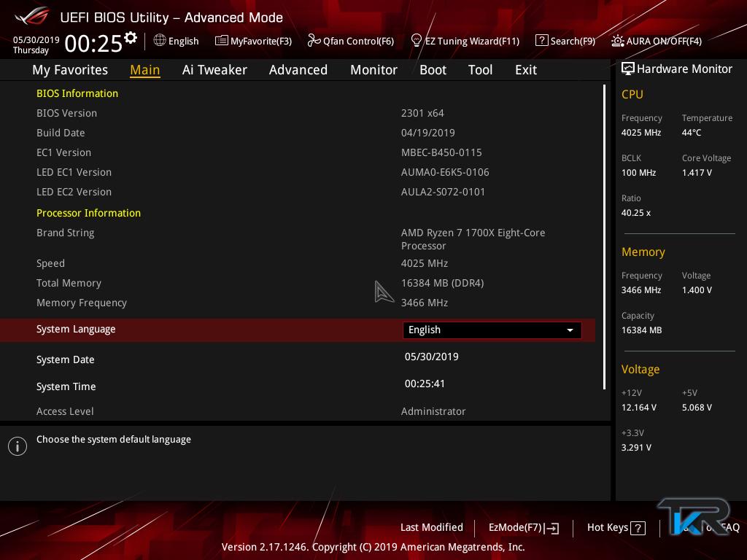Open MyFavorite(F3) in top bar
This screenshot has height=560, width=747.
pyautogui.click(x=253, y=41)
